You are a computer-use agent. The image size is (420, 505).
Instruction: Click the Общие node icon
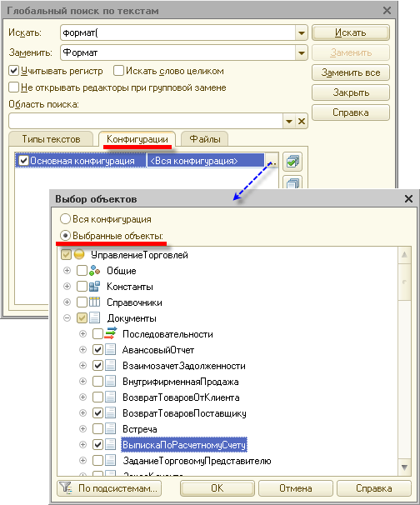(x=94, y=271)
